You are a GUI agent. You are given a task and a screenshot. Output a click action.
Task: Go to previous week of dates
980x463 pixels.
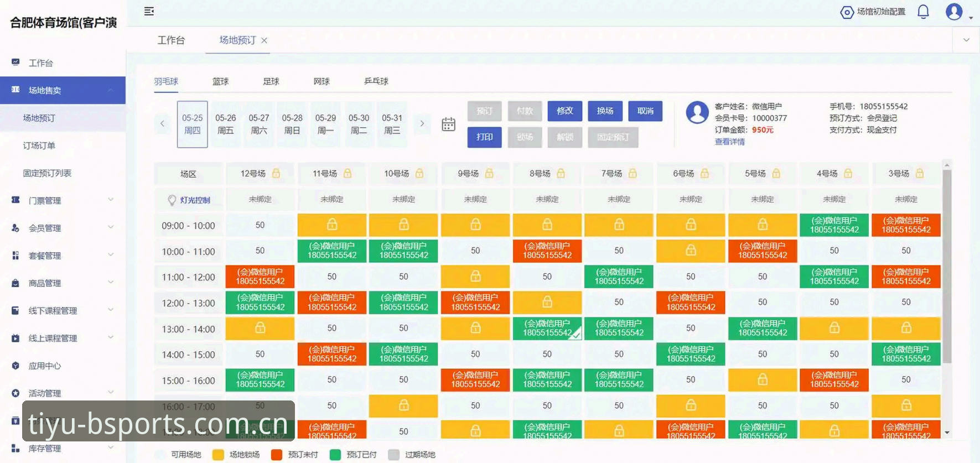coord(162,123)
